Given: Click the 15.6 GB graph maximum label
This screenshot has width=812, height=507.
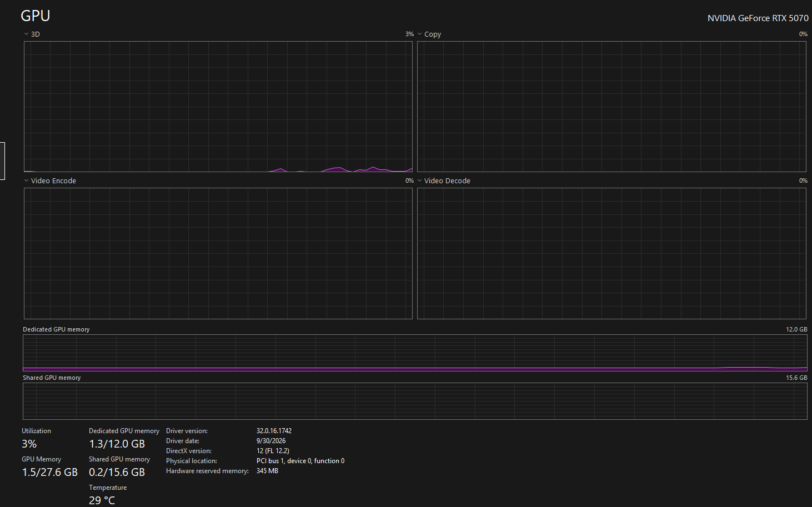Looking at the screenshot, I should click(x=796, y=378).
